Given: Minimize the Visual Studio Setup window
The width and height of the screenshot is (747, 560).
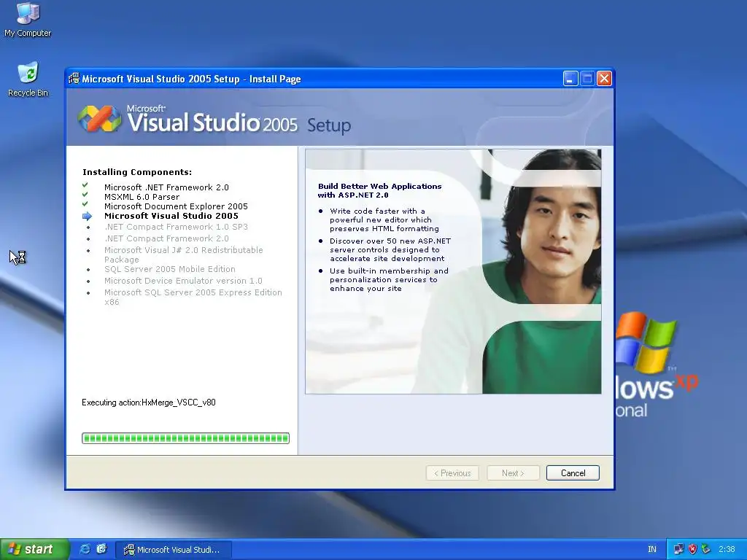Looking at the screenshot, I should click(x=570, y=79).
